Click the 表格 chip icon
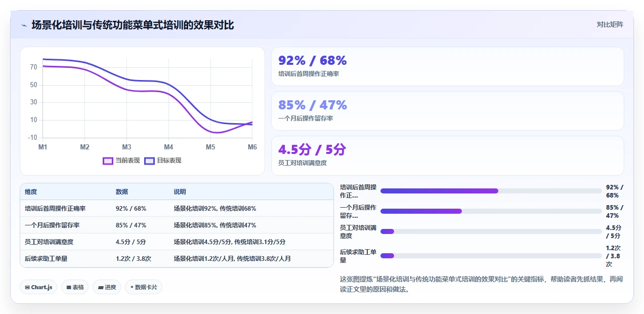The width and height of the screenshot is (644, 314). coord(69,287)
